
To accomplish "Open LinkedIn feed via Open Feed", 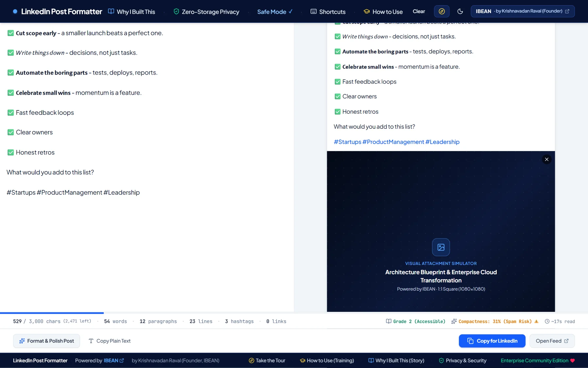I will point(552,341).
